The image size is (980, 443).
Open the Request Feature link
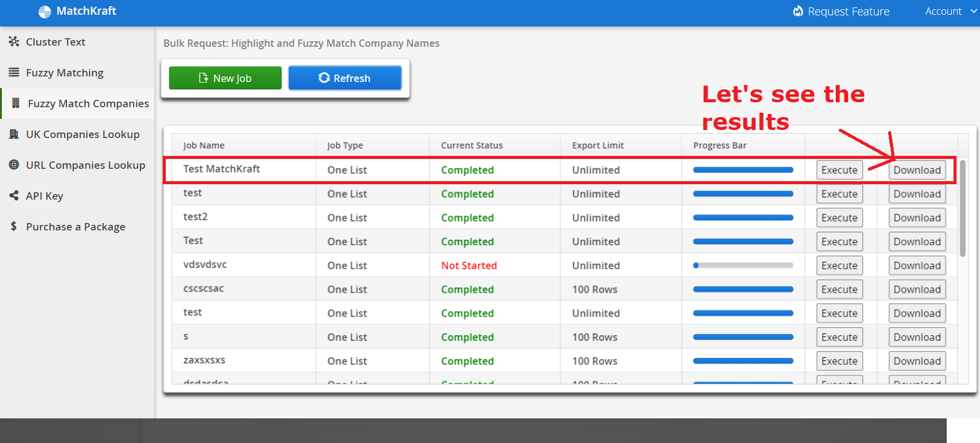[841, 11]
